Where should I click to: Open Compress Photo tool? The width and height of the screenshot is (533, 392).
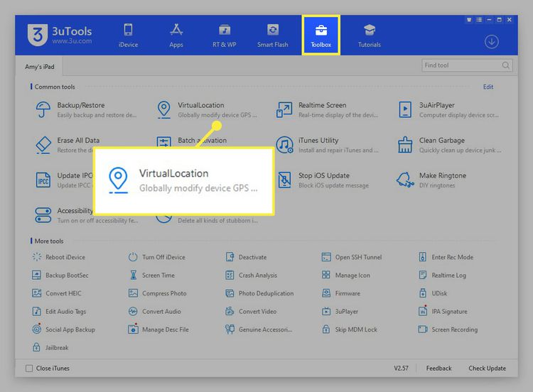click(157, 293)
